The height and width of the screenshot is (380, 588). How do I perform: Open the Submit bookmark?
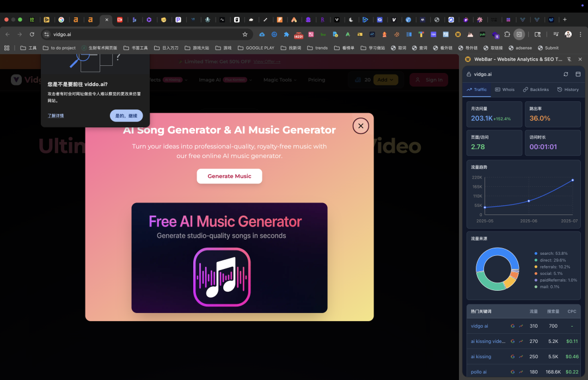click(548, 48)
